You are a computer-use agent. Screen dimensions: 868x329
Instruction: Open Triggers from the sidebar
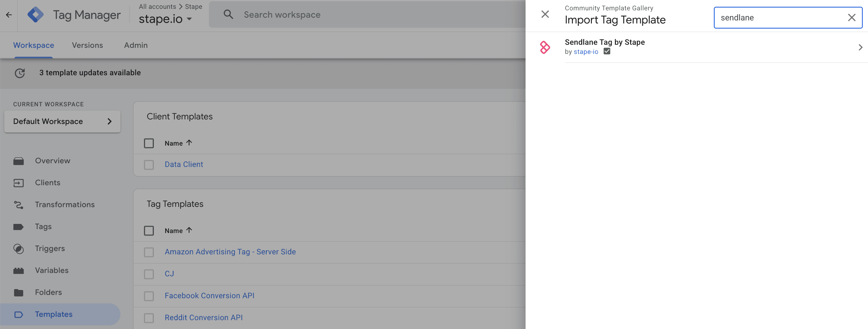[x=50, y=248]
